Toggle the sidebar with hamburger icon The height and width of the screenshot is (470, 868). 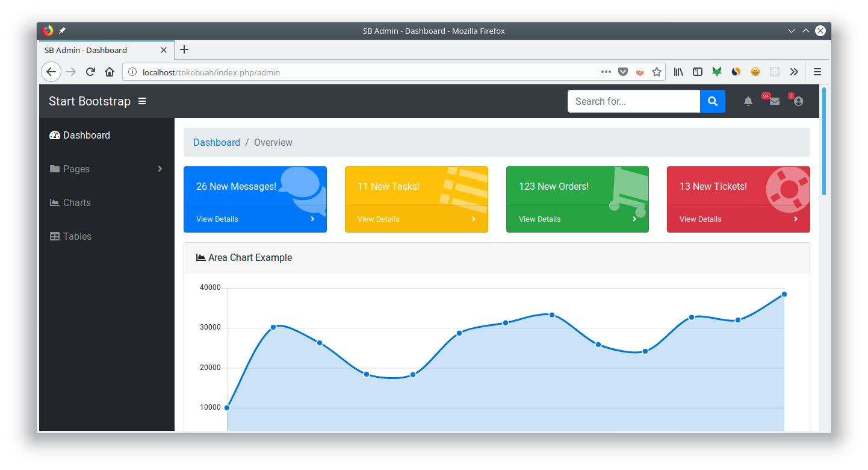coord(142,101)
